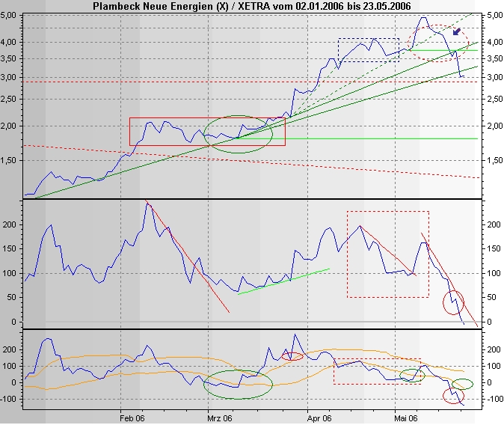Click the "-100" label on the left bottom axis
The height and width of the screenshot is (425, 504).
coord(9,399)
